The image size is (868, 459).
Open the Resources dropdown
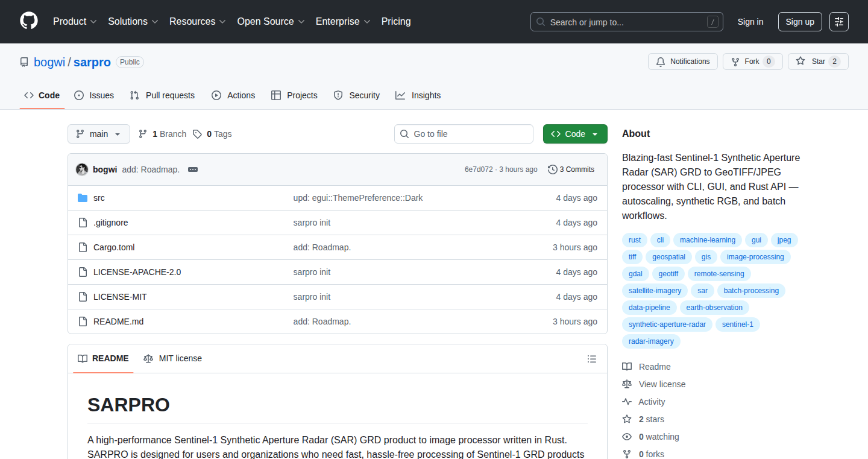(x=197, y=22)
